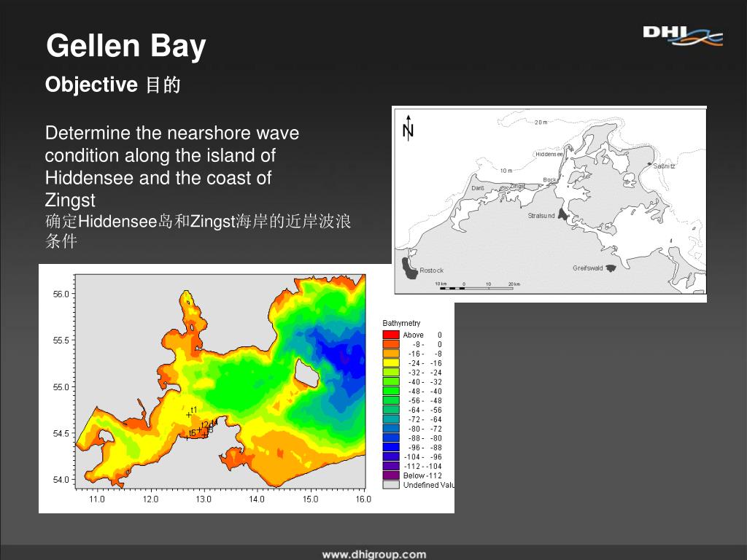Click the 55.5 latitude axis label

[61, 341]
